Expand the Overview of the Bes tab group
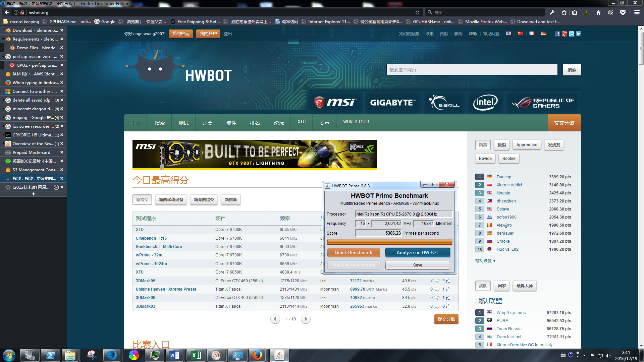This screenshot has width=644, height=362. [3, 143]
